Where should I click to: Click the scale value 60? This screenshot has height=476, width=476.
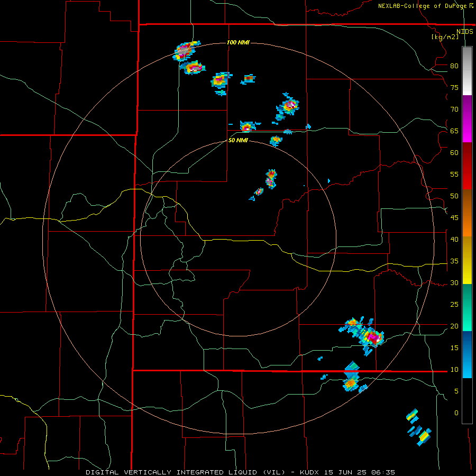tap(454, 153)
